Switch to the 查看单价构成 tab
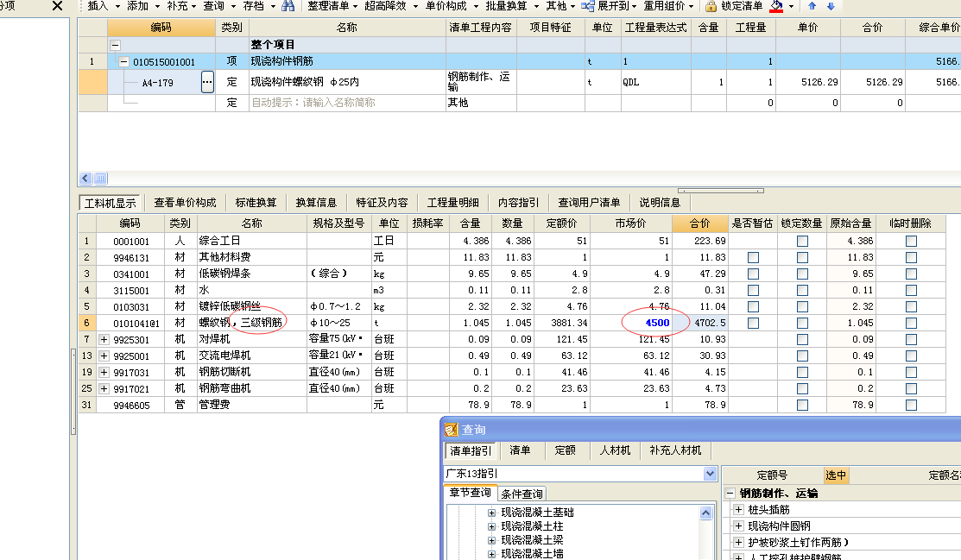Screen dimensions: 961x560 [x=185, y=203]
